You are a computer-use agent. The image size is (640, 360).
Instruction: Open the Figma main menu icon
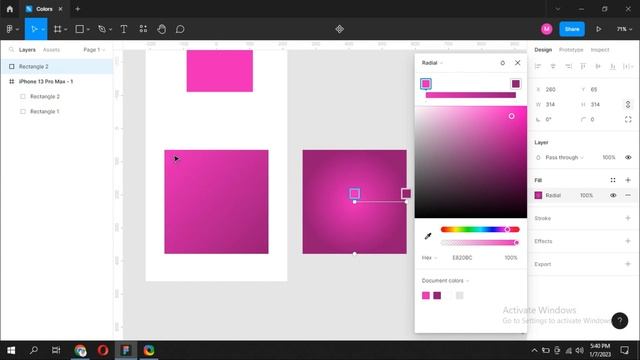click(x=10, y=29)
